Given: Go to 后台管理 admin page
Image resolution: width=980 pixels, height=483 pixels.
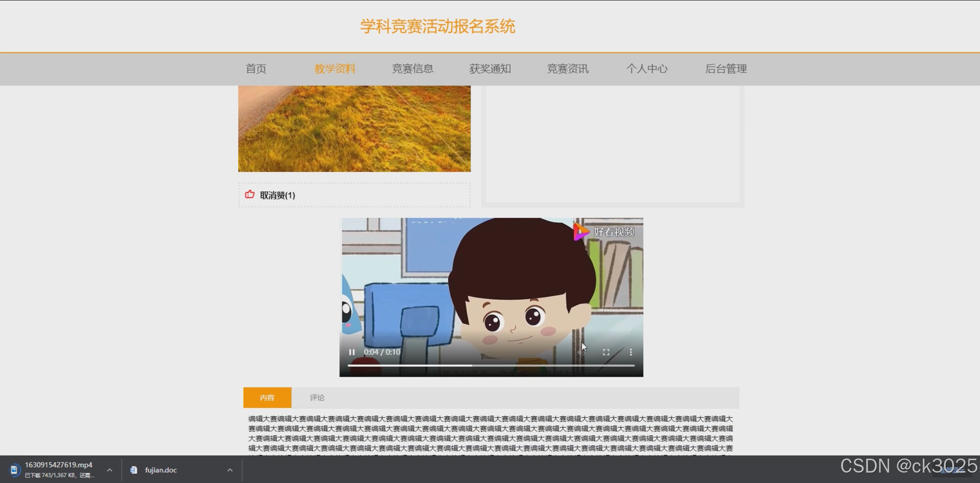Looking at the screenshot, I should click(x=726, y=69).
